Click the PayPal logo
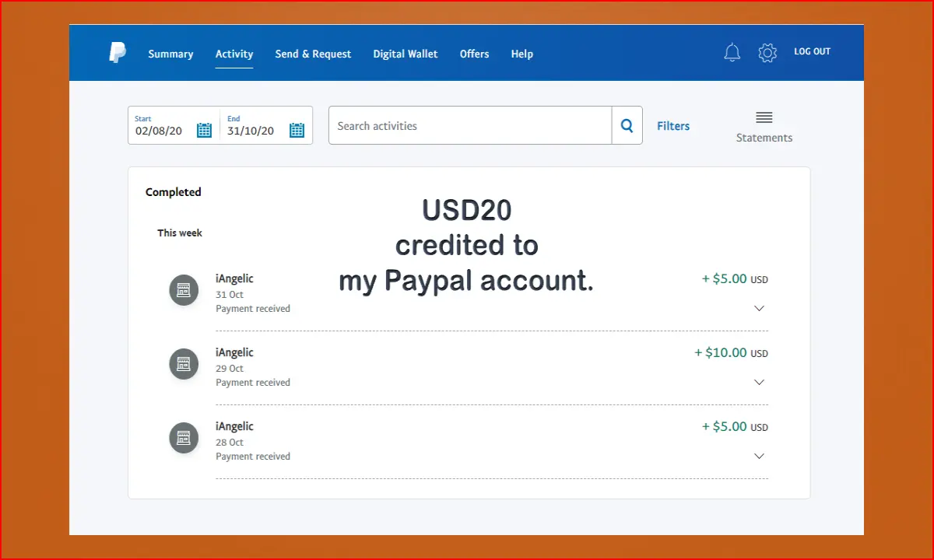 click(x=118, y=53)
